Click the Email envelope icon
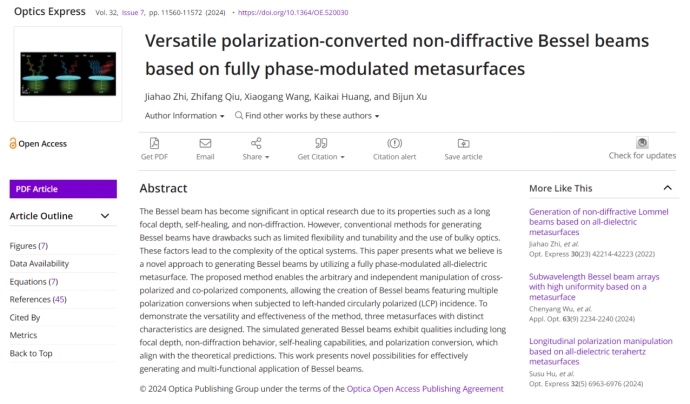Viewport: 690px width, 404px height. 205,144
